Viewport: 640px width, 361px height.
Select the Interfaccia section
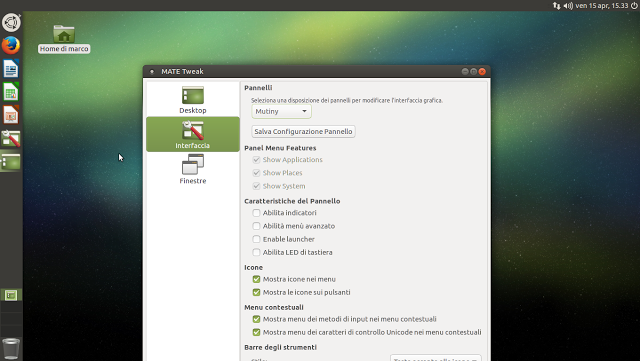pyautogui.click(x=193, y=134)
